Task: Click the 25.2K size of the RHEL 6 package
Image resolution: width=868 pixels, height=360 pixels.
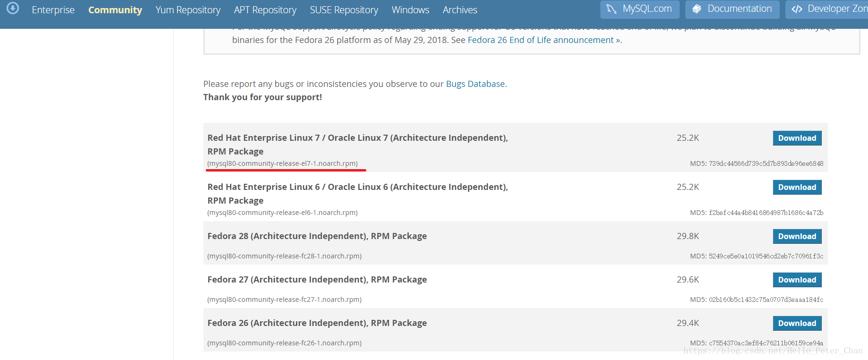Action: click(688, 187)
